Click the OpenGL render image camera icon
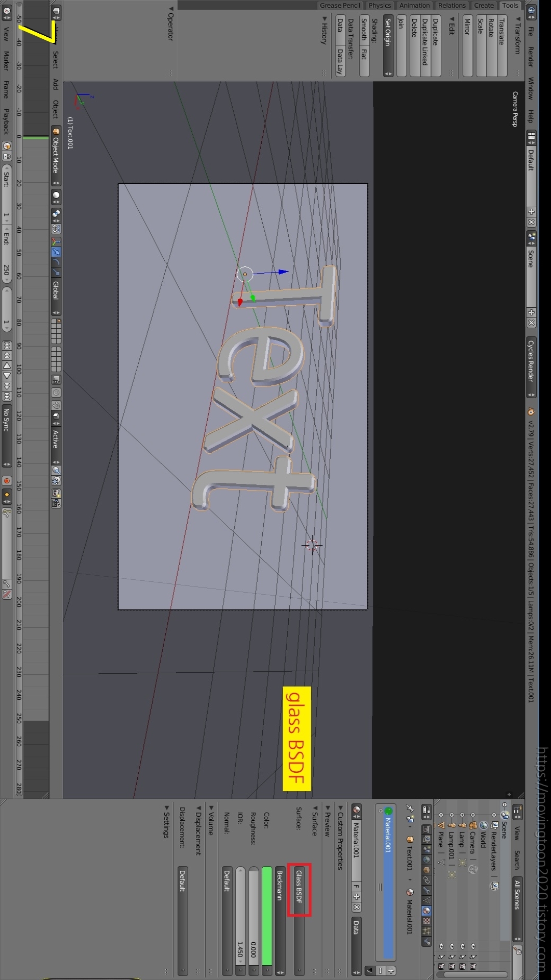 [56, 493]
